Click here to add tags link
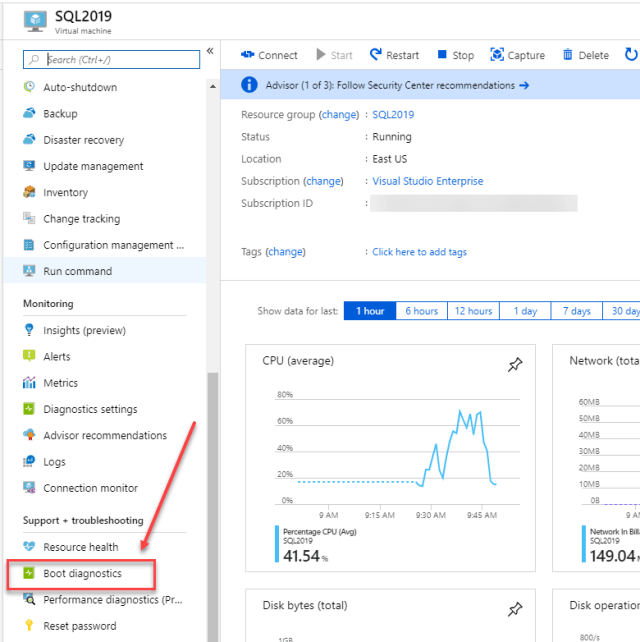This screenshot has height=642, width=640. pos(419,252)
